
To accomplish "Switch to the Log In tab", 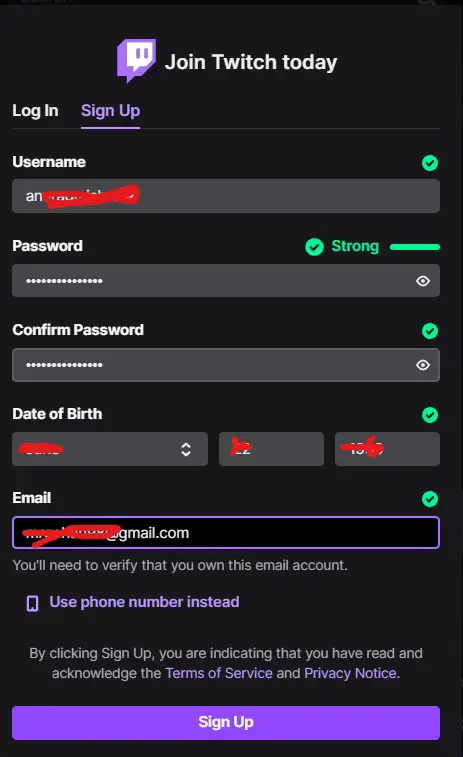I will [x=35, y=111].
